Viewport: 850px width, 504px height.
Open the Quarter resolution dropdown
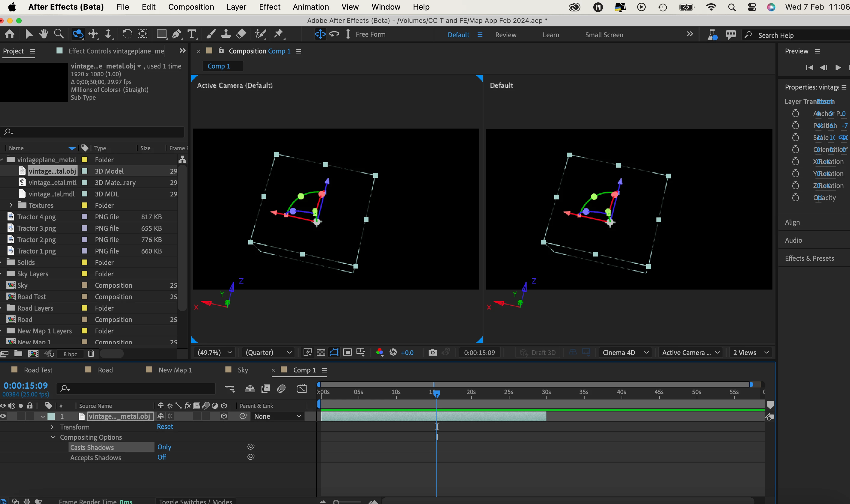(x=268, y=353)
